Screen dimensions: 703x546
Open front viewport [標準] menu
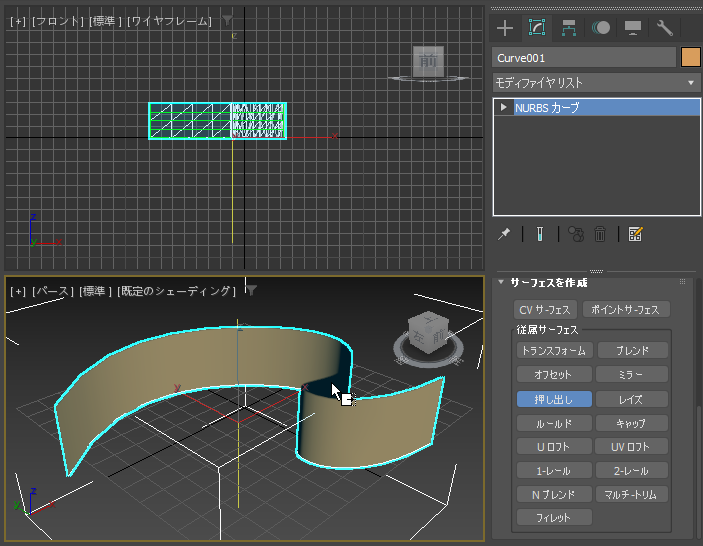[x=105, y=21]
